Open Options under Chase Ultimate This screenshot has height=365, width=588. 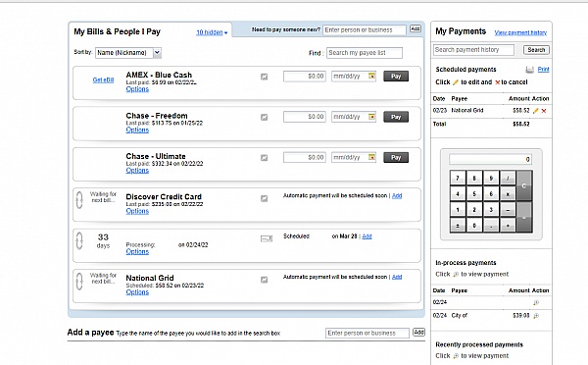137,171
